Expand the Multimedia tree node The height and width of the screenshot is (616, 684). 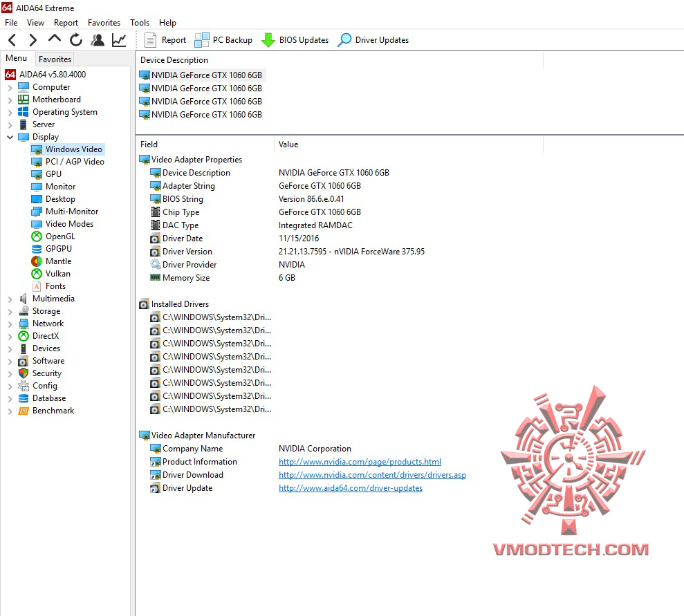(x=10, y=299)
